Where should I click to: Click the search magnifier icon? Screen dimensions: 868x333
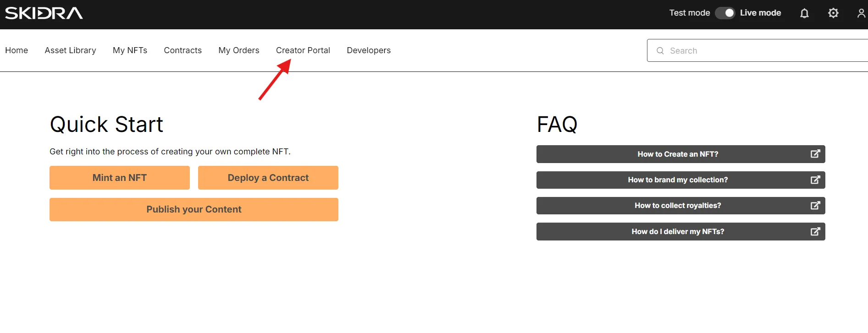[660, 51]
